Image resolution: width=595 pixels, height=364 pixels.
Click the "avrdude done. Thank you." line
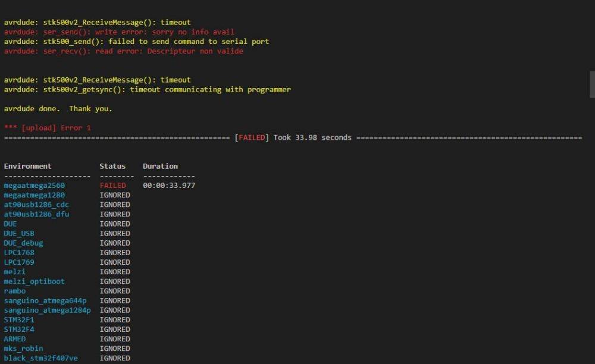[58, 109]
